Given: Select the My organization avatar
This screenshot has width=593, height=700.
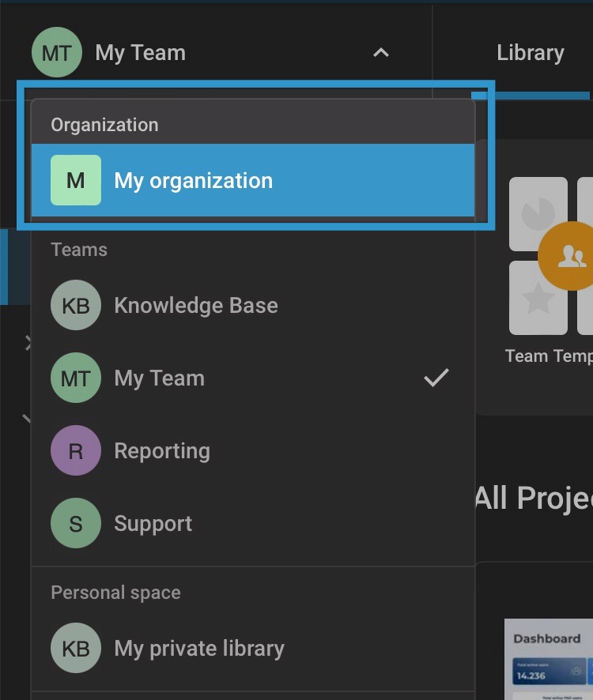Looking at the screenshot, I should (75, 179).
